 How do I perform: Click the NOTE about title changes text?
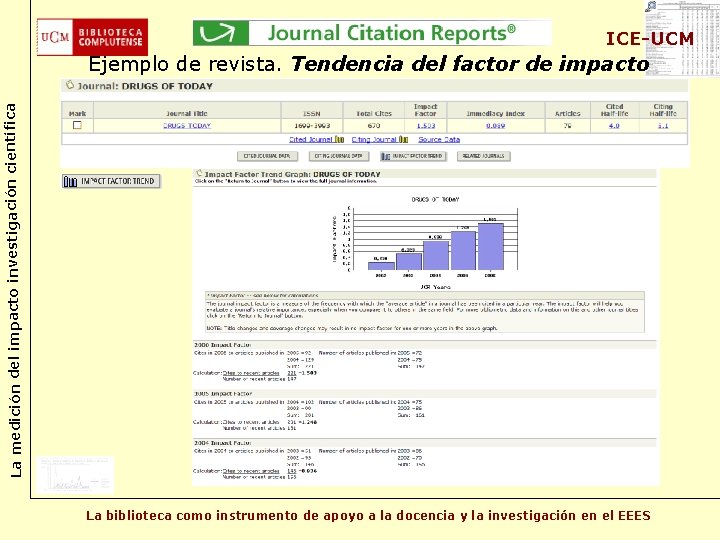[x=352, y=328]
